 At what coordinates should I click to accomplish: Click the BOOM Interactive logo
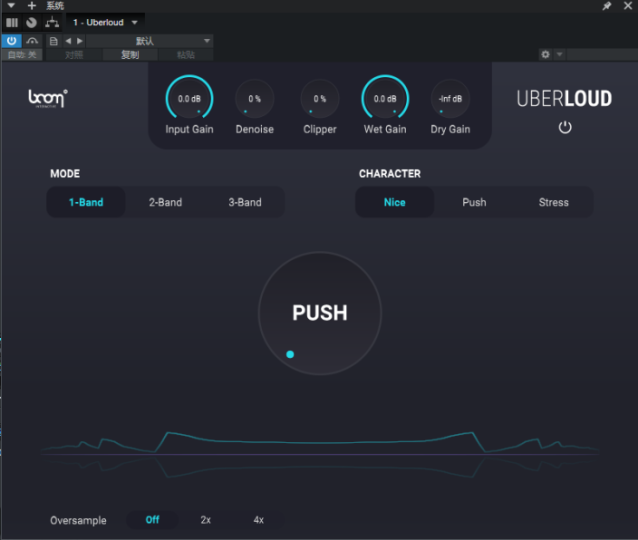tap(47, 99)
